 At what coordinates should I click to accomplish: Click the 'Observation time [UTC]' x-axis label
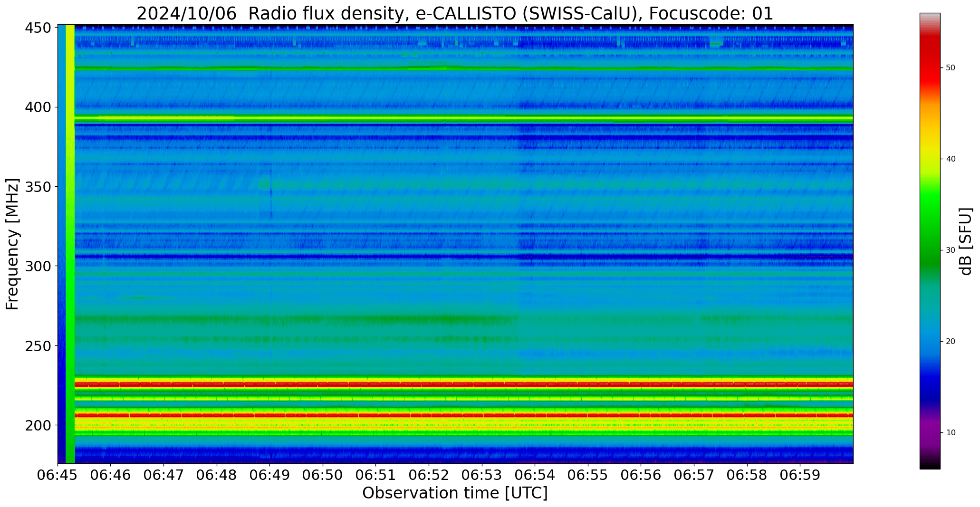coord(455,493)
